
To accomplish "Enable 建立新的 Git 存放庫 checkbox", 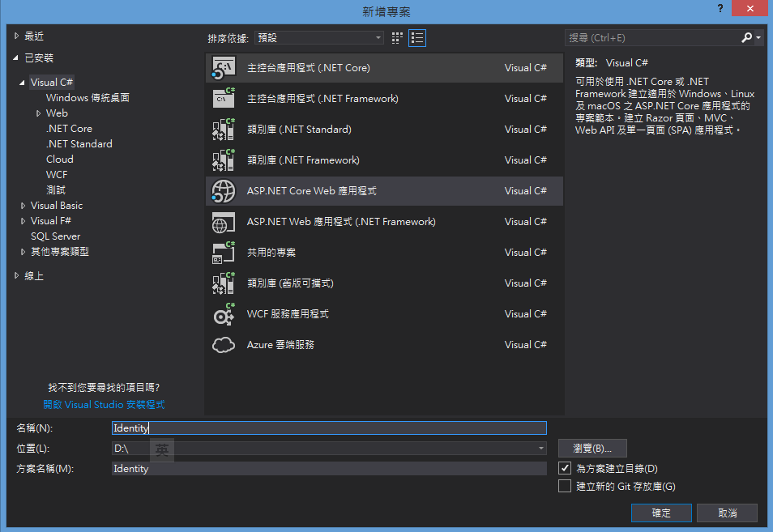I will pos(565,486).
